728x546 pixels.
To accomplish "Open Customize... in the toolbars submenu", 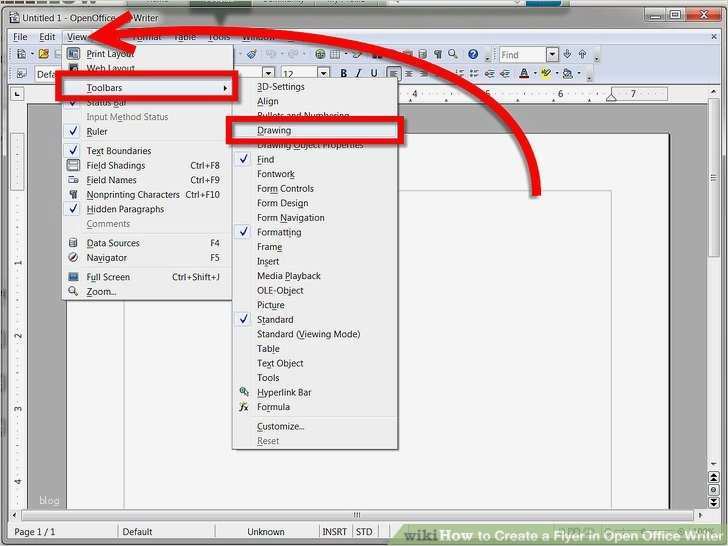I will tap(315, 426).
